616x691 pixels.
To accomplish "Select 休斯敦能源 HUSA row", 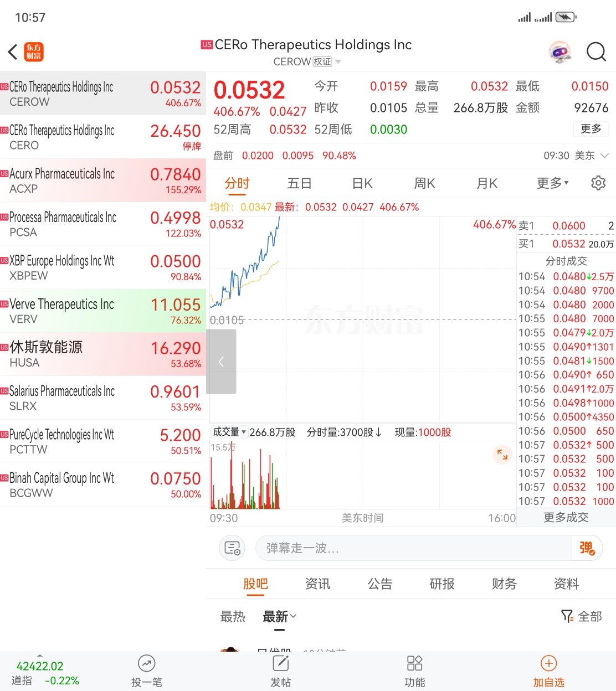I will click(x=103, y=354).
